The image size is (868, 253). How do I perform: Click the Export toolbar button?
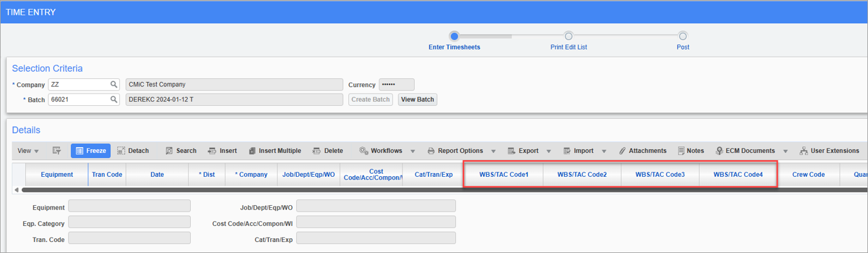(523, 151)
